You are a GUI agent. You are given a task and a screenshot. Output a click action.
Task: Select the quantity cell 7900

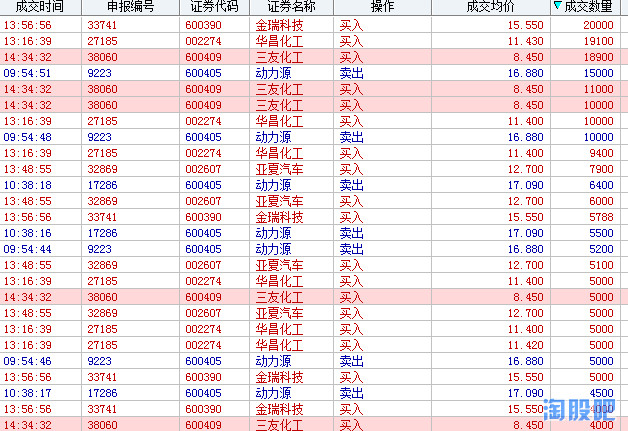601,169
